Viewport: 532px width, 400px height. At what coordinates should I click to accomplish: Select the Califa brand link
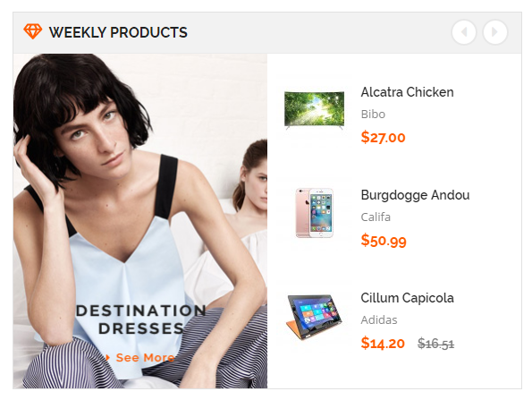(x=376, y=217)
